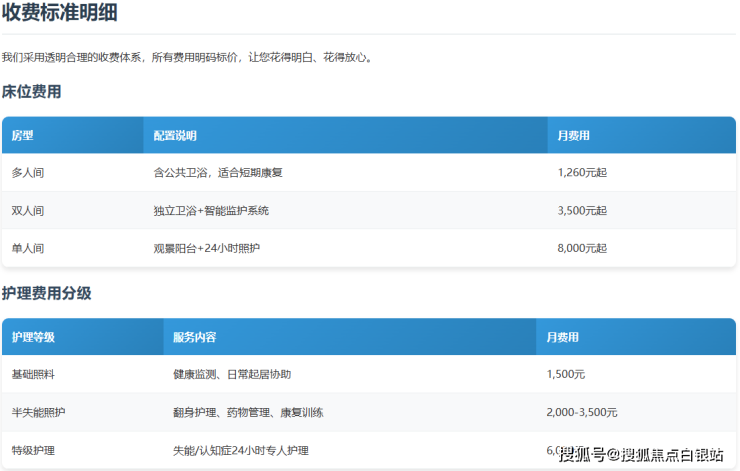The image size is (740, 471).
Task: Select the 半失能照护 care level cell
Action: click(x=39, y=412)
